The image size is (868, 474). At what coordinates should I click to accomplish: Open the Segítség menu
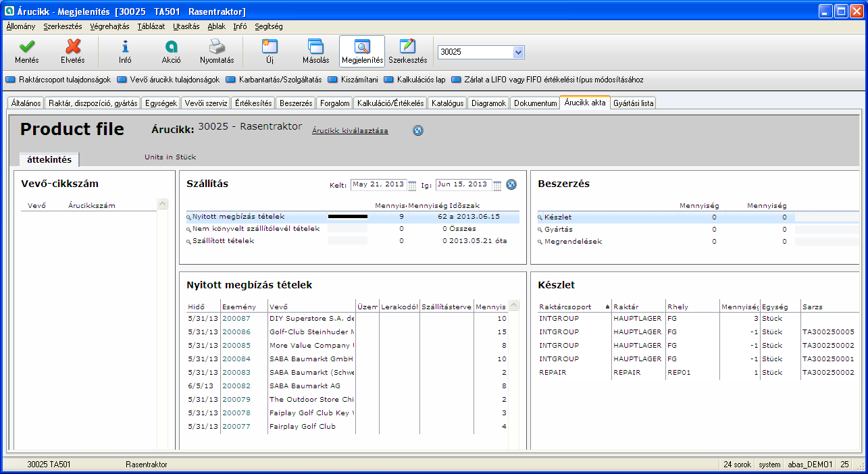click(x=269, y=26)
